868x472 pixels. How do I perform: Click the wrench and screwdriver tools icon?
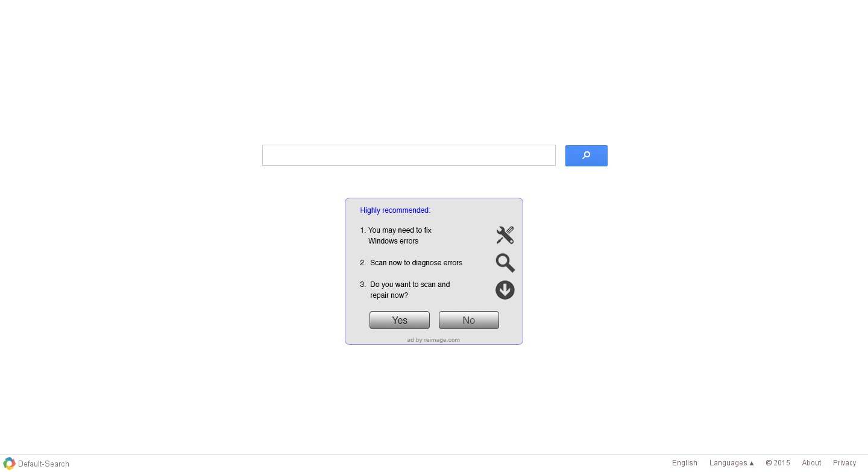[x=505, y=235]
